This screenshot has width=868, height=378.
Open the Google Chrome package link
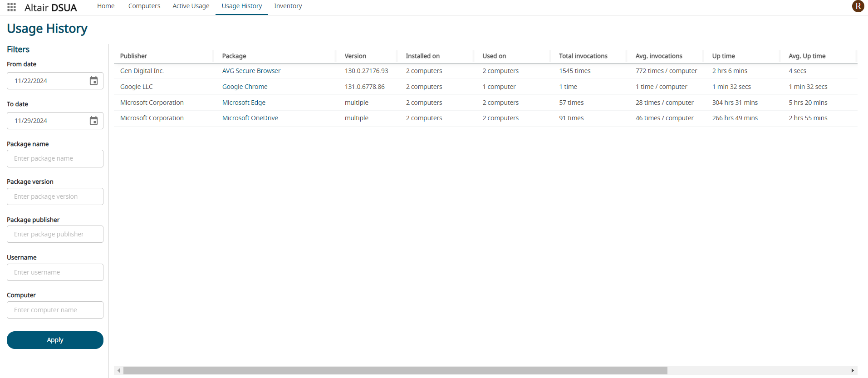point(245,87)
